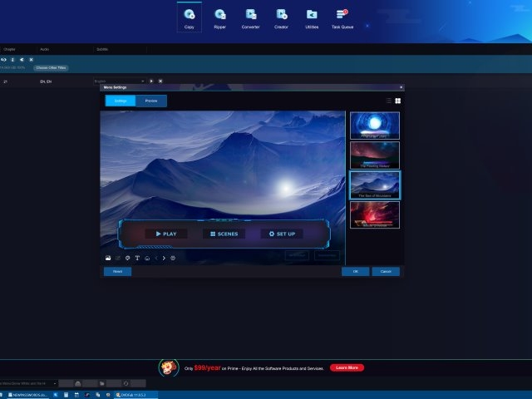Open the Creator module

282,17
